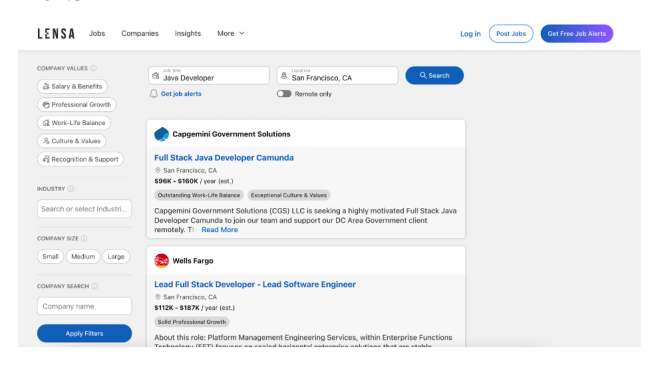Click the Company Size info icon

tap(84, 238)
